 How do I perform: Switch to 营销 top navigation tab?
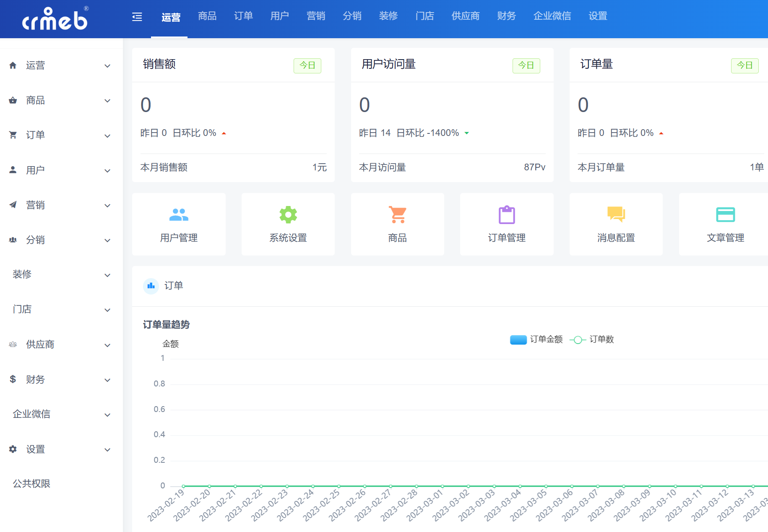[316, 16]
